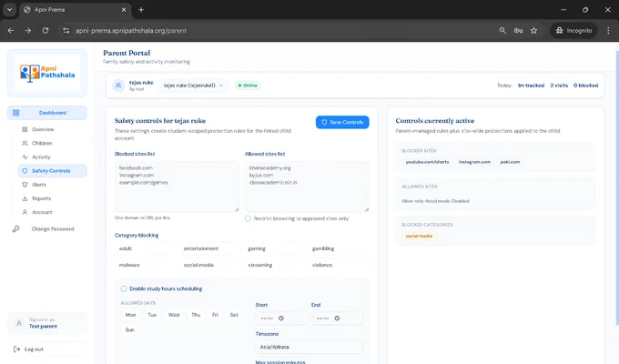The height and width of the screenshot is (364, 619).
Task: Click the password key icon in address bar
Action: [x=518, y=30]
